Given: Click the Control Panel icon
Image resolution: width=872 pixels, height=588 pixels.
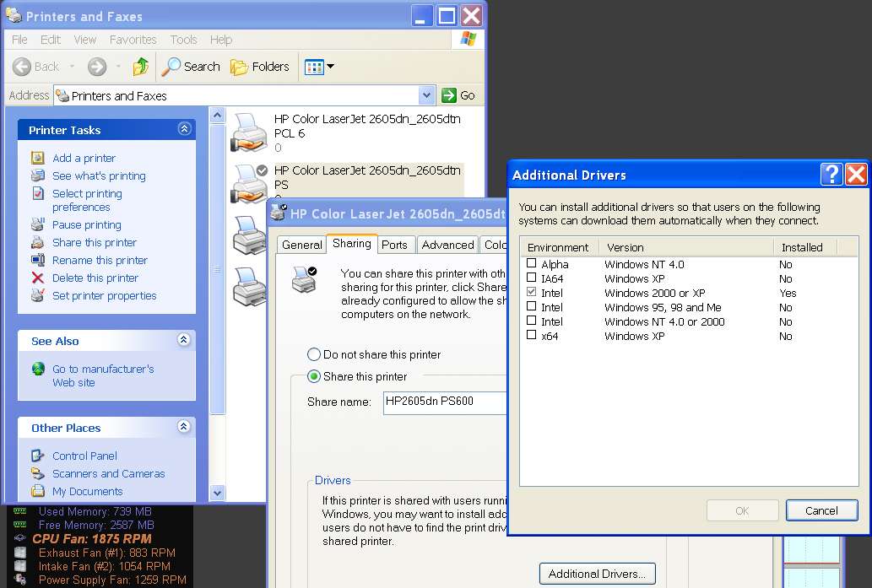Looking at the screenshot, I should point(38,456).
